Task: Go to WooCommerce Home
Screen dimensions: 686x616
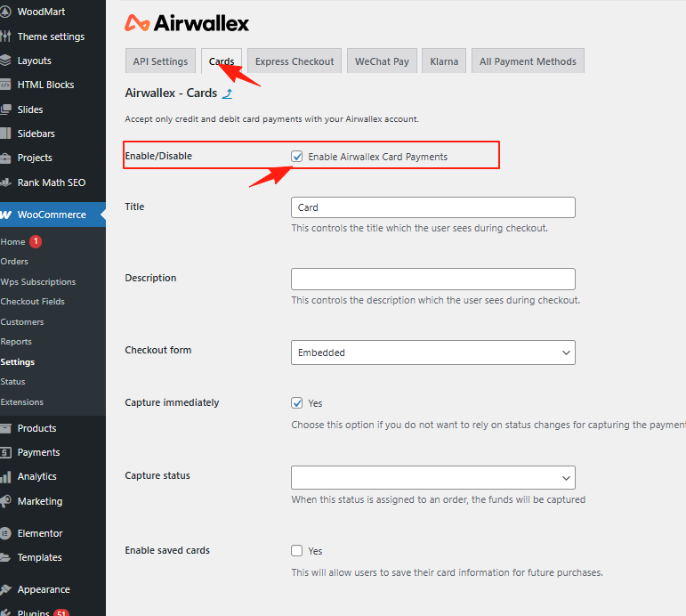Action: pos(12,241)
